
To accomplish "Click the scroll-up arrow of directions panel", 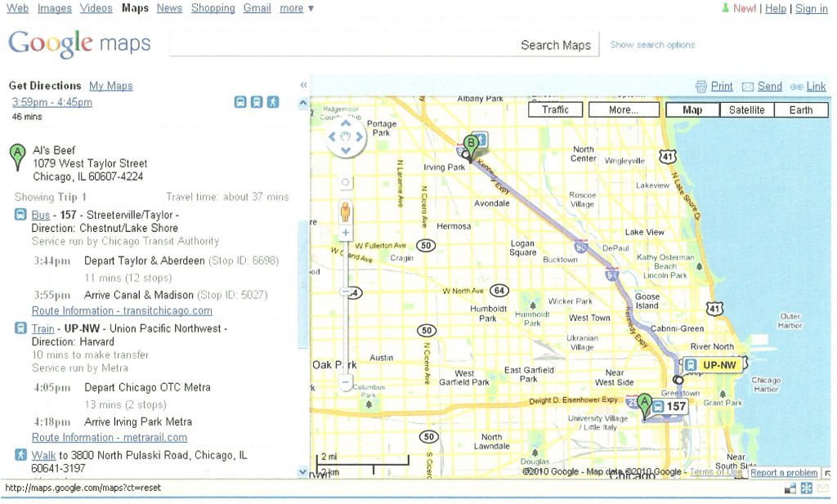I will click(x=303, y=102).
